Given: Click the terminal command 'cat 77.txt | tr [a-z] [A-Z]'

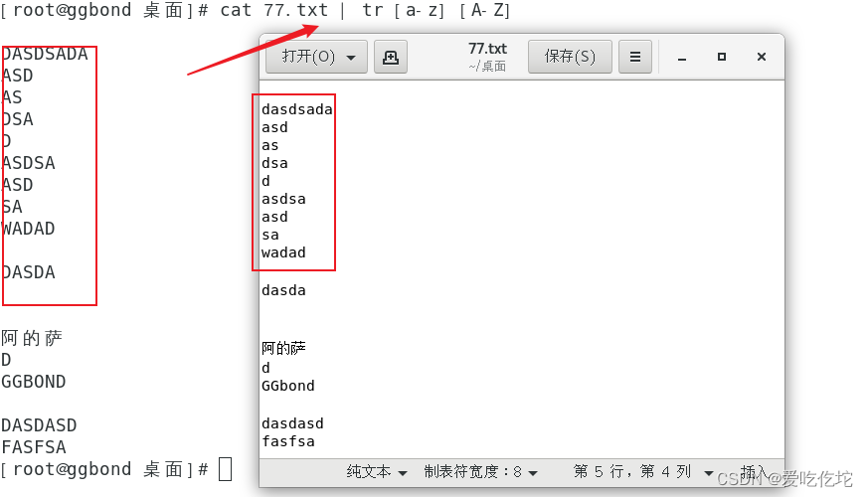Looking at the screenshot, I should 365,11.
